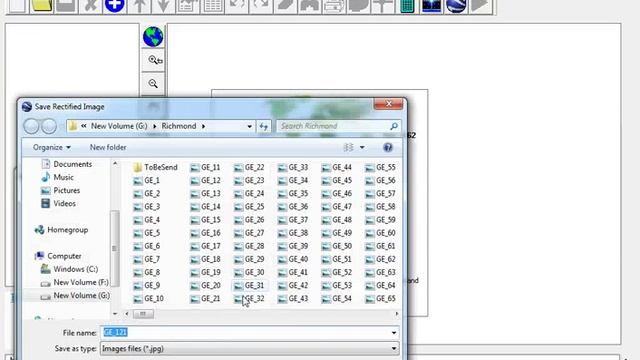Viewport: 640px width, 360px height.
Task: Expand the Organize menu
Action: 52,147
